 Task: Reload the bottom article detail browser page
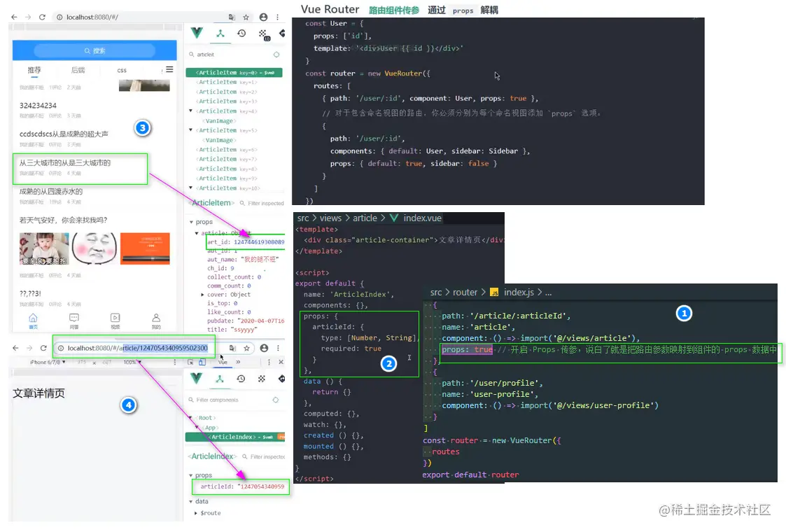click(x=43, y=348)
